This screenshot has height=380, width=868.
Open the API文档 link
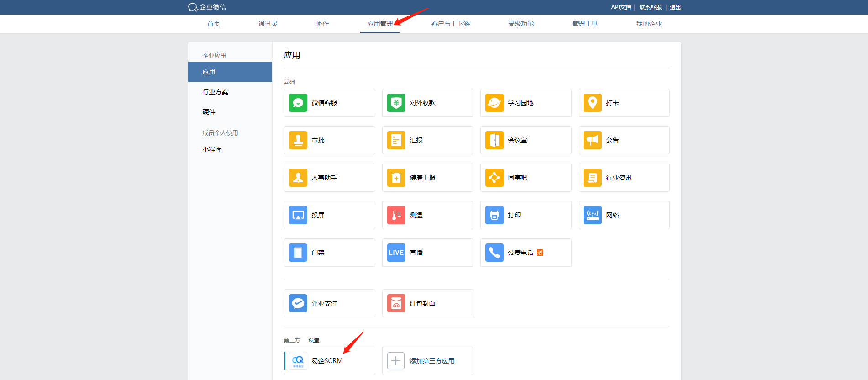[x=621, y=7]
